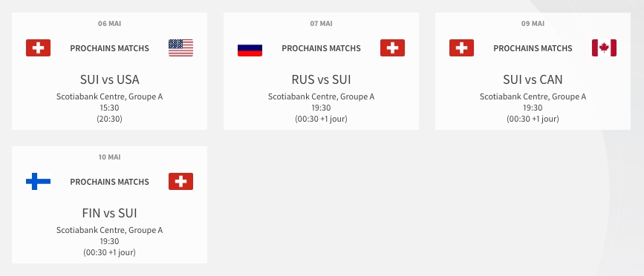Select the 09 MAI date label
The height and width of the screenshot is (276, 644).
coord(533,24)
